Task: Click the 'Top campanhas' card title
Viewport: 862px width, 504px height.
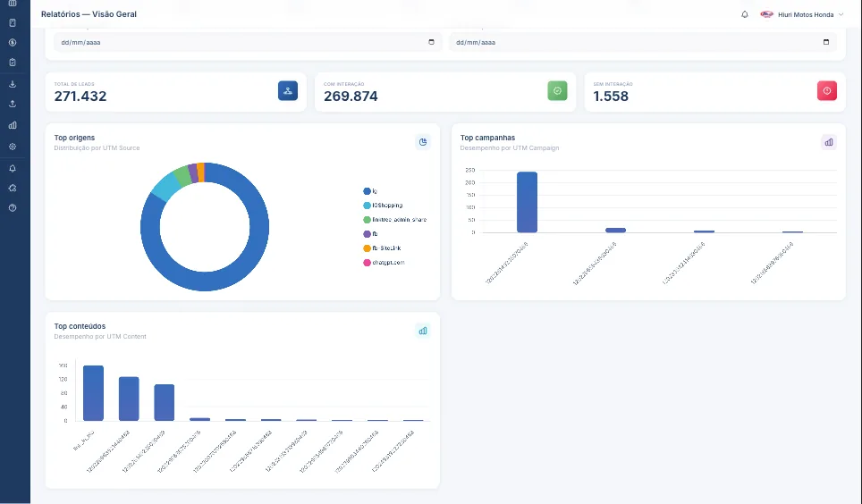Action: [x=487, y=138]
